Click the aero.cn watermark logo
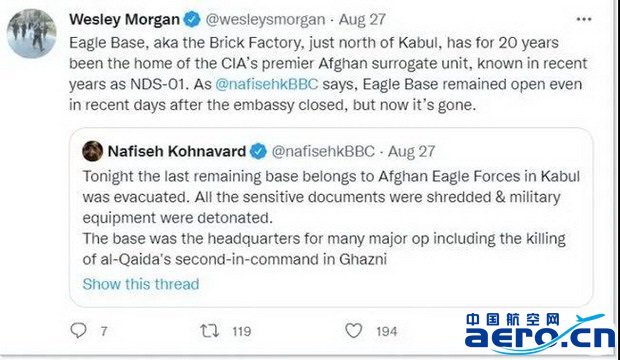Viewport: 620px width, 360px height. 540,333
